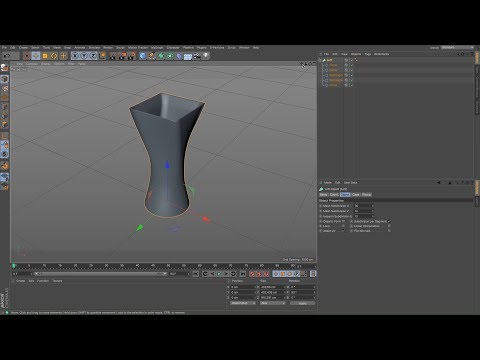Collapse the Loft object hierarchy
This screenshot has width=480, height=360.
pyautogui.click(x=320, y=60)
